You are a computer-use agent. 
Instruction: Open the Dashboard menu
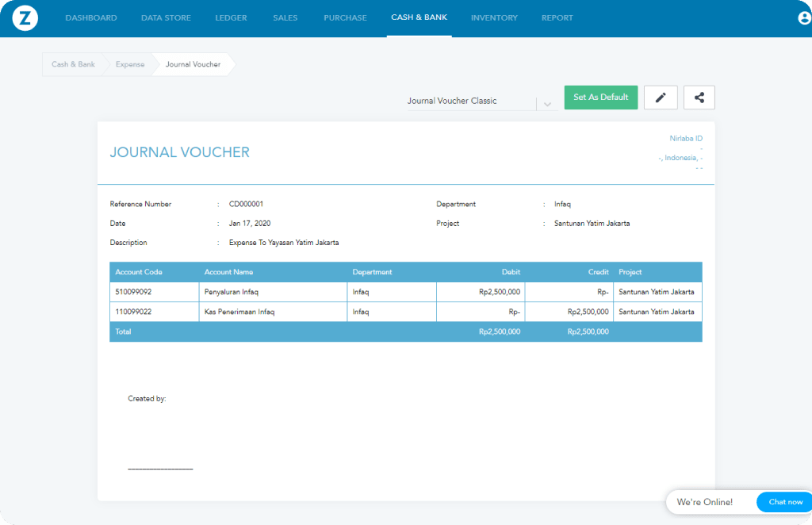point(91,18)
